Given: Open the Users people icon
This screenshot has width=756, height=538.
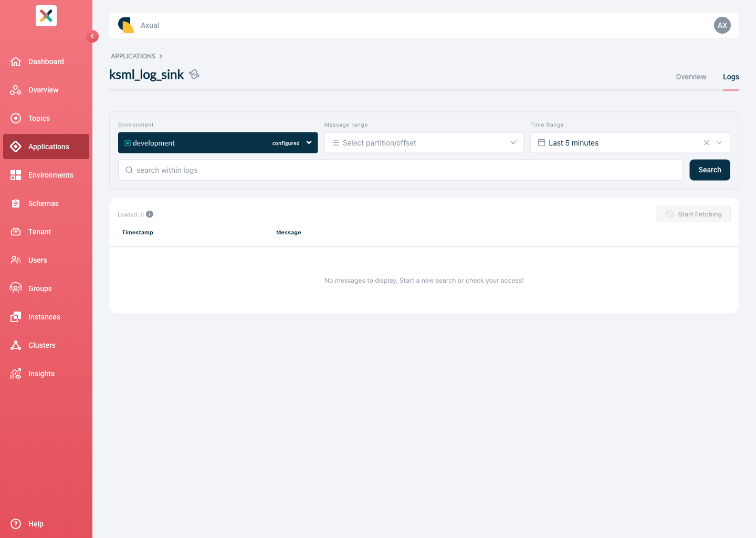Looking at the screenshot, I should click(x=16, y=260).
